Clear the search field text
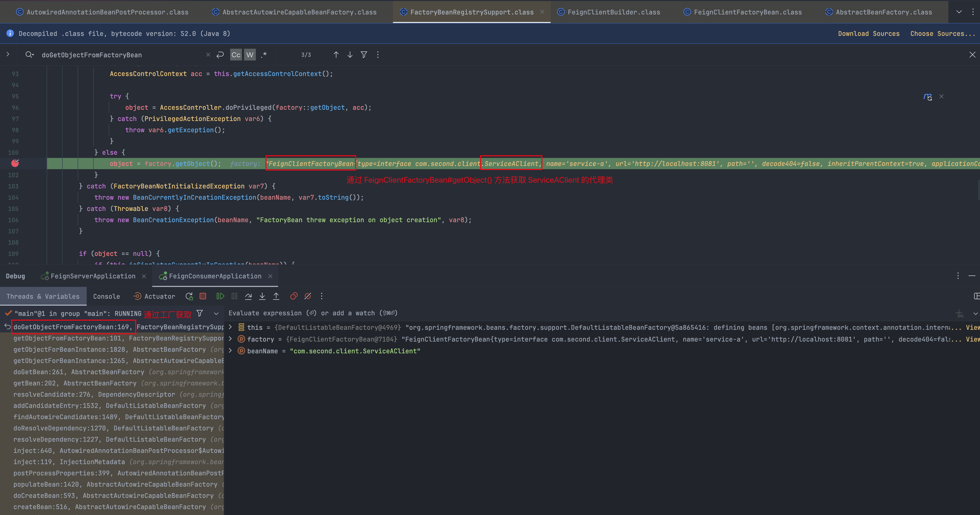 tap(208, 55)
